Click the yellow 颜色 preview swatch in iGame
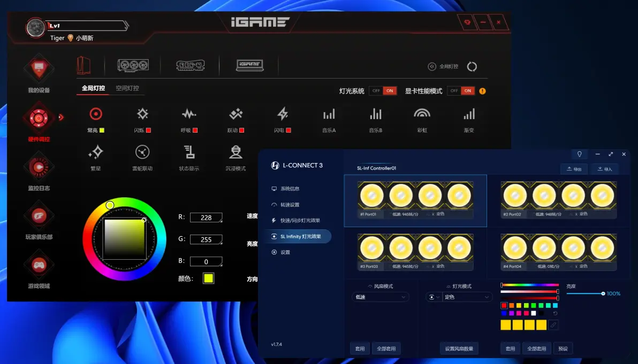Screen dimensions: 638x364 tap(208, 278)
